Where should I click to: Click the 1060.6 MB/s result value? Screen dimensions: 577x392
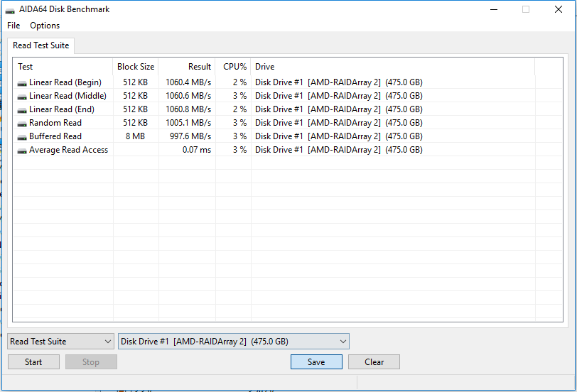(188, 96)
